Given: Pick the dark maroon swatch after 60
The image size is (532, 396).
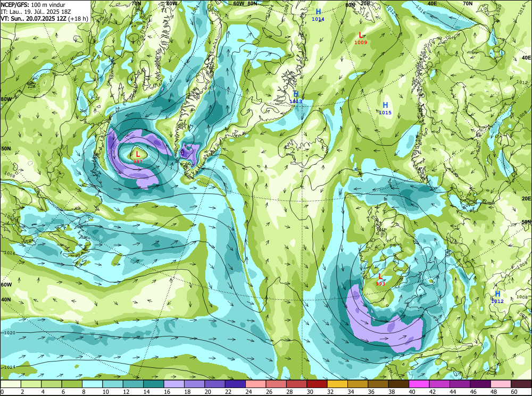Looking at the screenshot, I should point(521,384).
